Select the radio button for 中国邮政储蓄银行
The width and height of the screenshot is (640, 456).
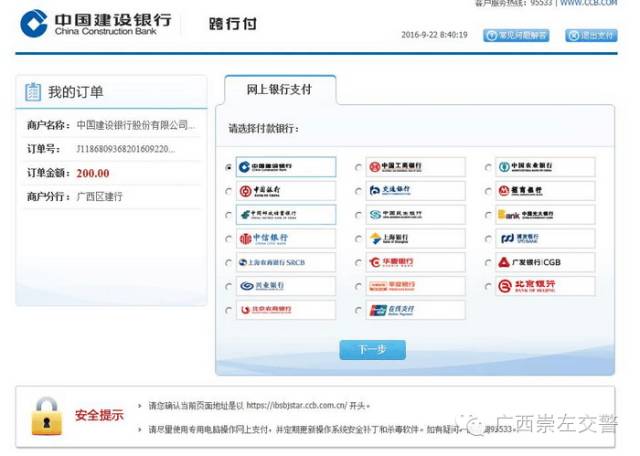229,215
